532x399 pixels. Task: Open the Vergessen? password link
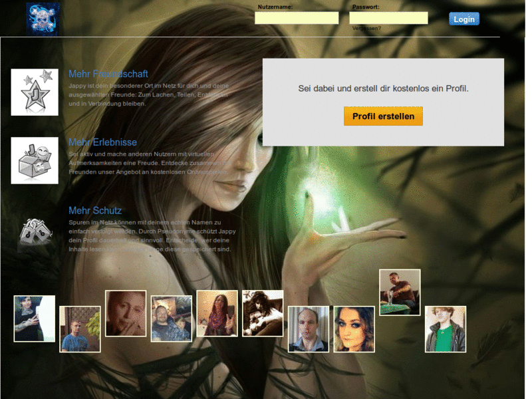click(366, 28)
